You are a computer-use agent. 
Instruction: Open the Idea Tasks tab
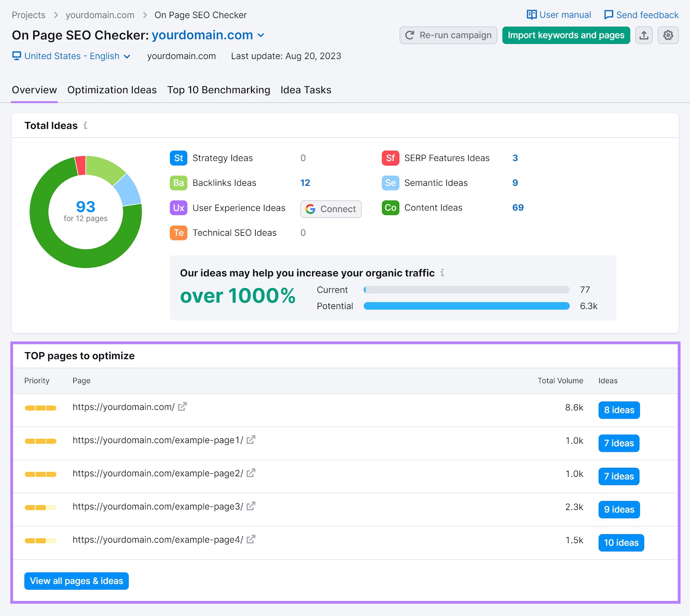click(306, 90)
